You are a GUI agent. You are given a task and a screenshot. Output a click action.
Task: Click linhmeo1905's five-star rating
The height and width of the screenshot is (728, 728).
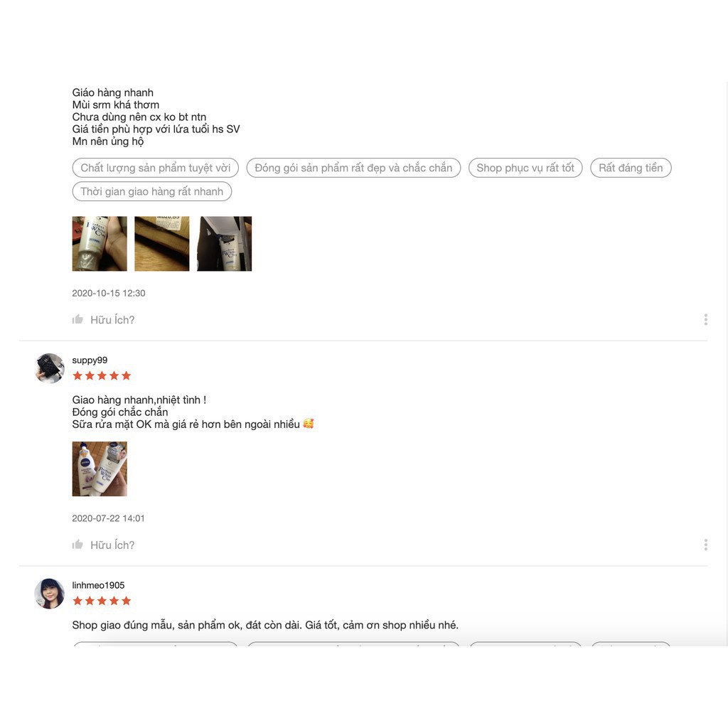coord(102,601)
